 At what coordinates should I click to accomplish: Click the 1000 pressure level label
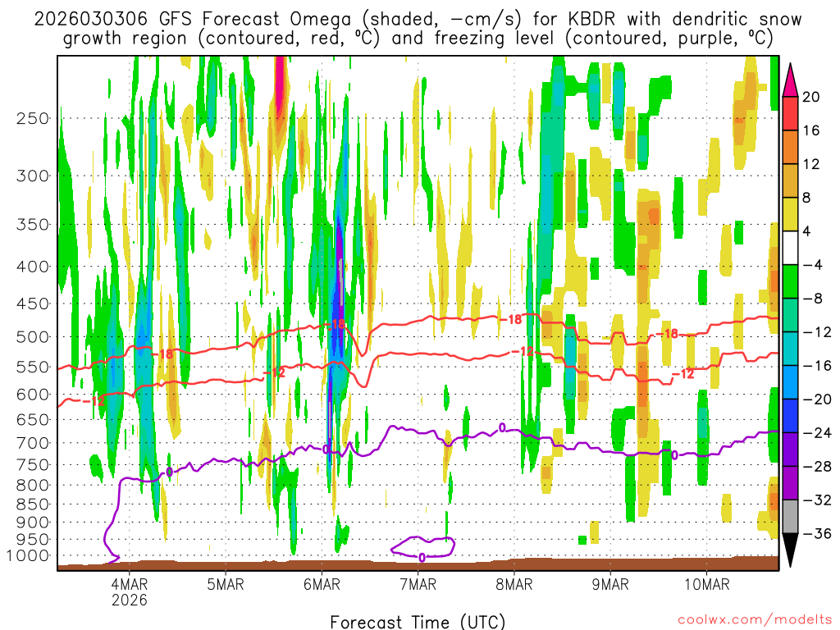tap(29, 556)
